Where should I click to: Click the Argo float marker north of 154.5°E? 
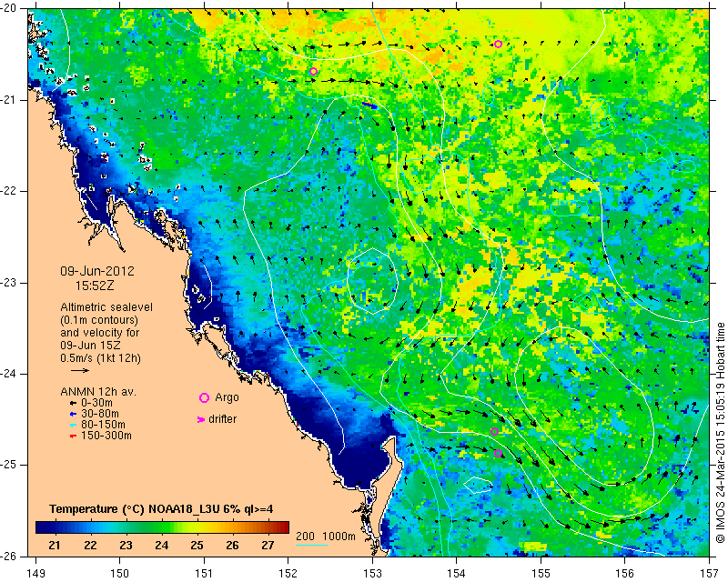click(x=498, y=44)
